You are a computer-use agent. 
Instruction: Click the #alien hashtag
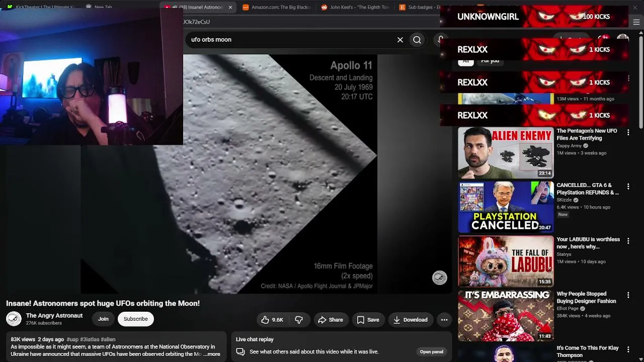pos(108,339)
